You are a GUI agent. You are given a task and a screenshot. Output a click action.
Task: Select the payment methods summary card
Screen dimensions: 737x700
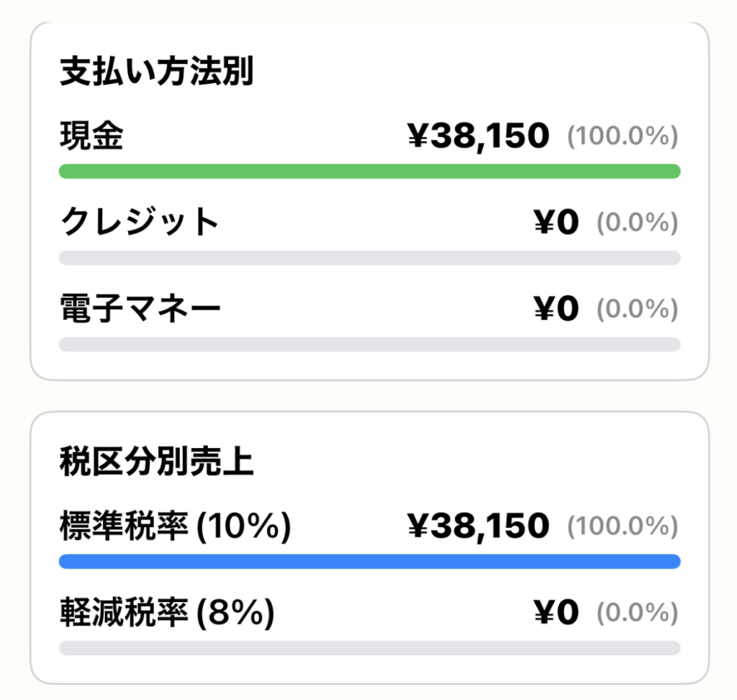pyautogui.click(x=368, y=199)
